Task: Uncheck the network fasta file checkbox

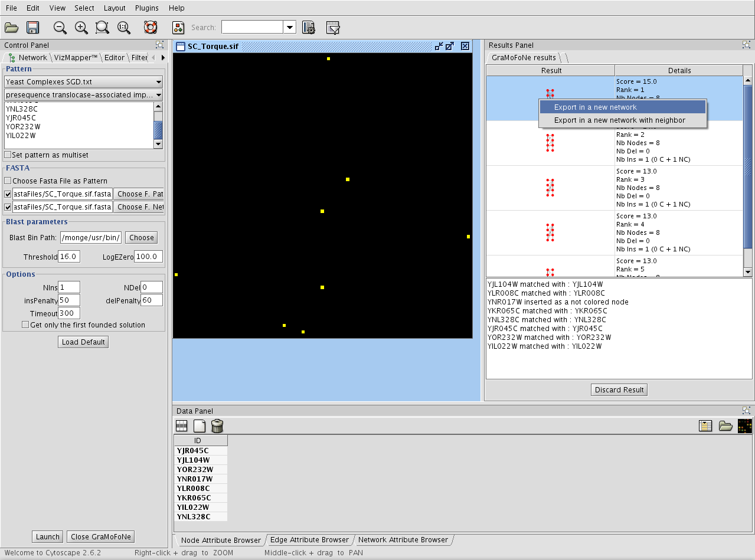Action: coord(8,207)
